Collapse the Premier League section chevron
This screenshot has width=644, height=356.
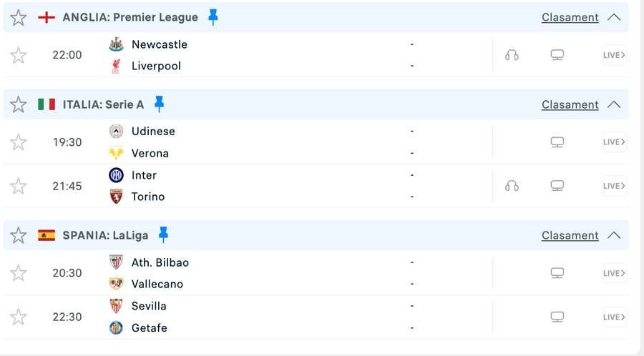coord(613,17)
